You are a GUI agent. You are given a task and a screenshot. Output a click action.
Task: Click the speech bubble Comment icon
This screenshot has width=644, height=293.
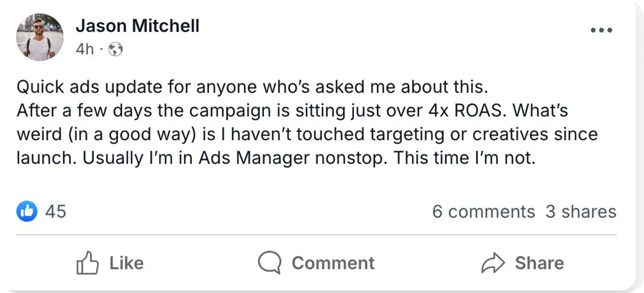pos(269,263)
